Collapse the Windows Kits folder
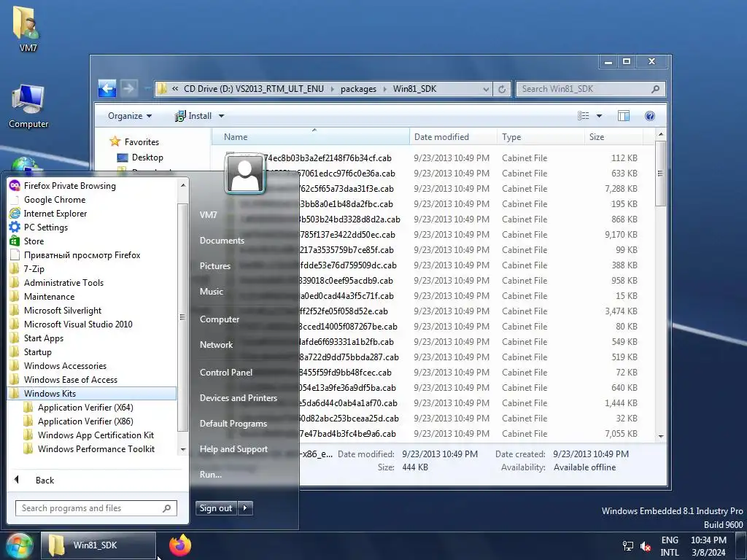Image resolution: width=747 pixels, height=560 pixels. coord(91,393)
